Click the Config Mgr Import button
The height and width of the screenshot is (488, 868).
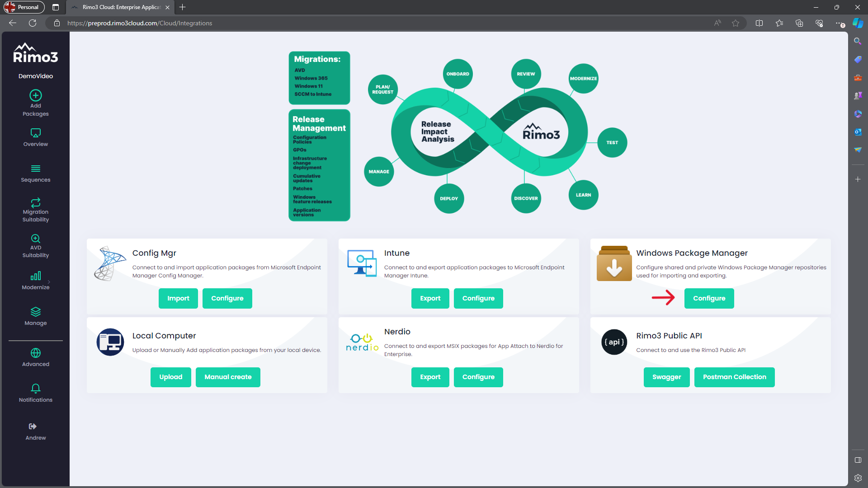[178, 298]
